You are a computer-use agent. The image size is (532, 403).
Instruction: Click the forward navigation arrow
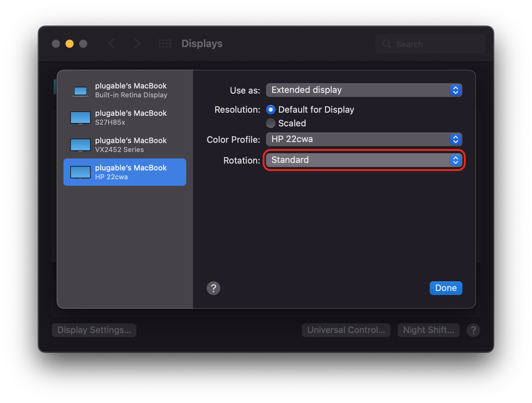[137, 43]
